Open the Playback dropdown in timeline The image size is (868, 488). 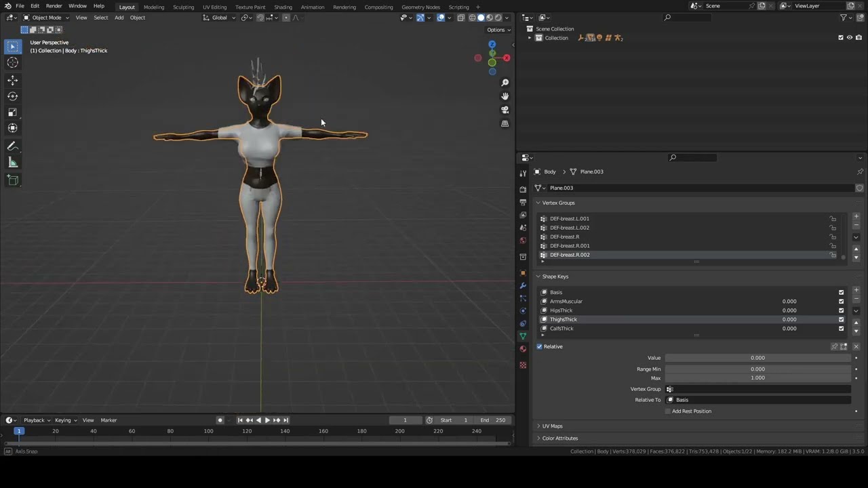37,420
